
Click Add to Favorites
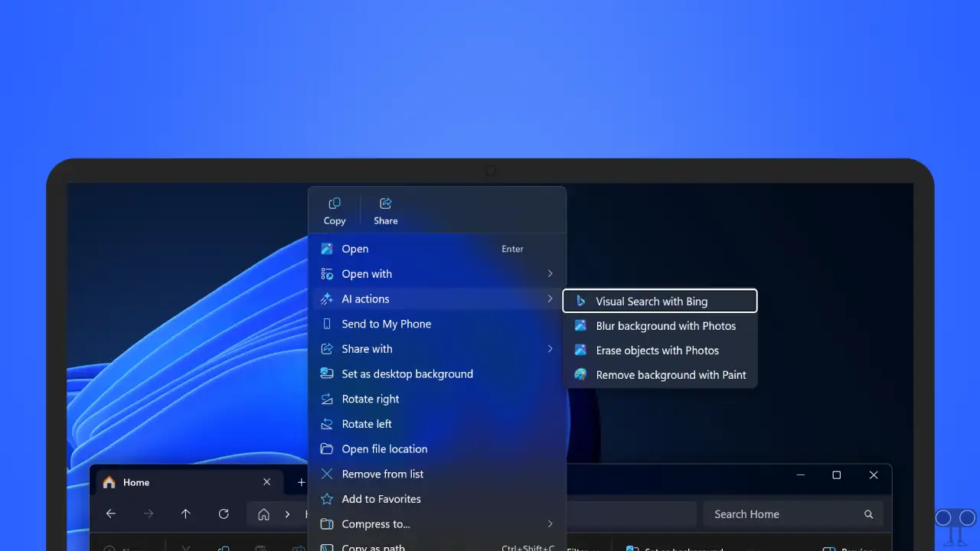pyautogui.click(x=381, y=498)
